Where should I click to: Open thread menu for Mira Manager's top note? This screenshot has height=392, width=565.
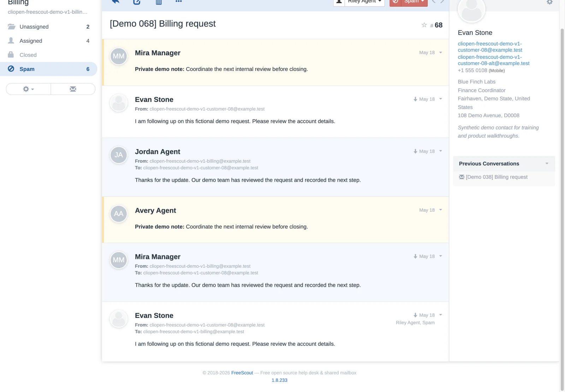click(x=440, y=53)
